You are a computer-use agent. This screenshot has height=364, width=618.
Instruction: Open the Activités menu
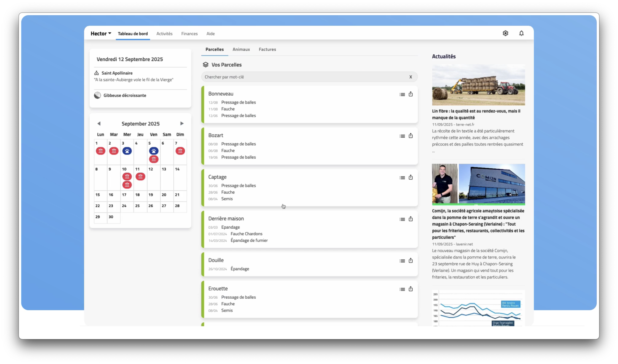165,34
